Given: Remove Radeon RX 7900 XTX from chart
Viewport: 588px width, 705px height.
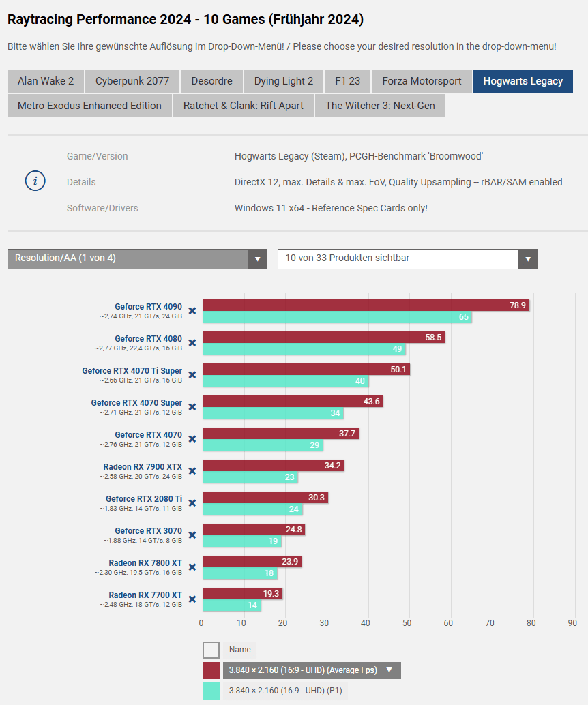Looking at the screenshot, I should 192,470.
